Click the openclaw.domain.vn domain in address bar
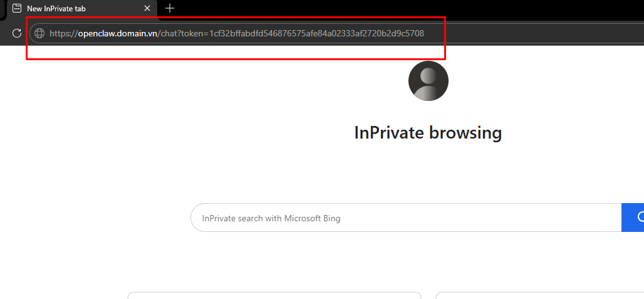Image resolution: width=644 pixels, height=299 pixels. (x=118, y=33)
